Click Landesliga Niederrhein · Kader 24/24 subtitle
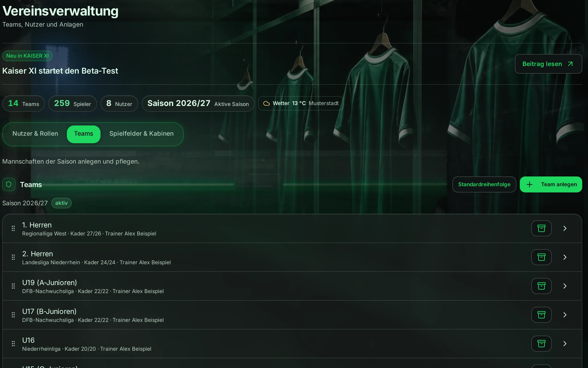 click(x=69, y=262)
